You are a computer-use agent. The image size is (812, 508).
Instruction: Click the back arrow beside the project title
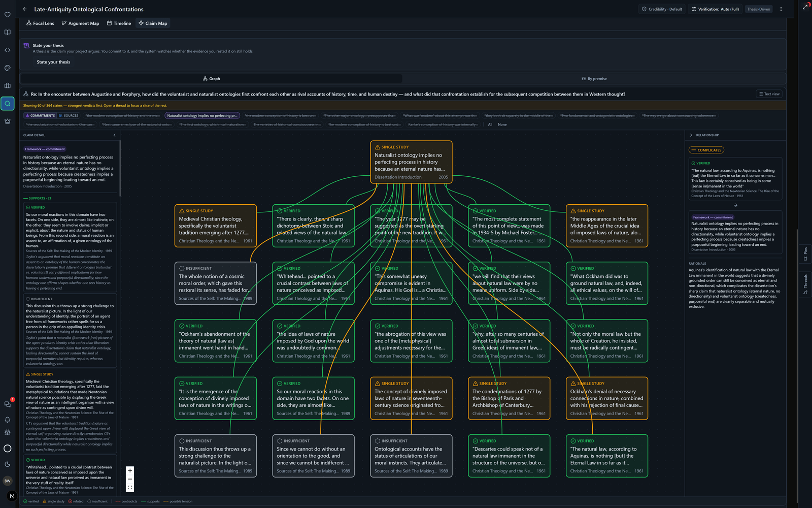(x=25, y=9)
